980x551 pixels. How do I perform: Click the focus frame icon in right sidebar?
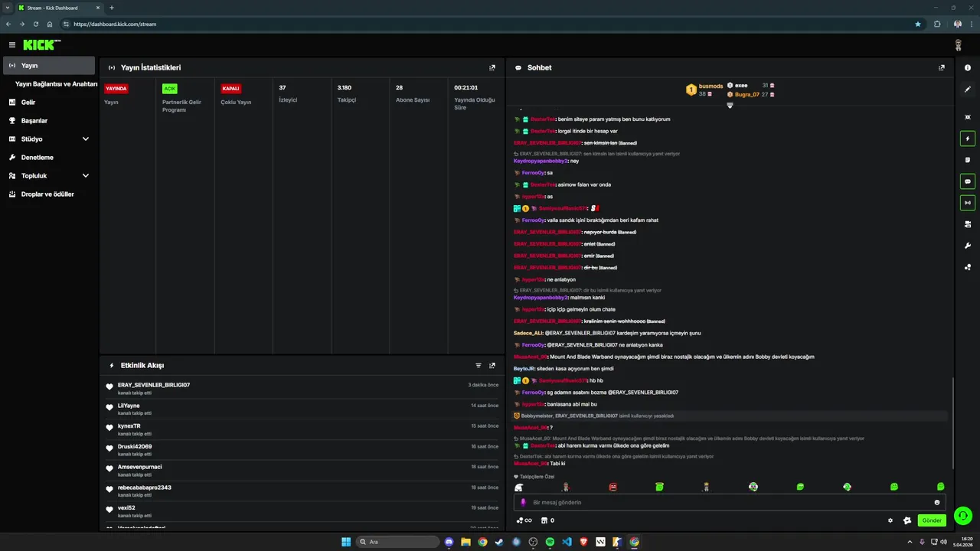[x=968, y=117]
